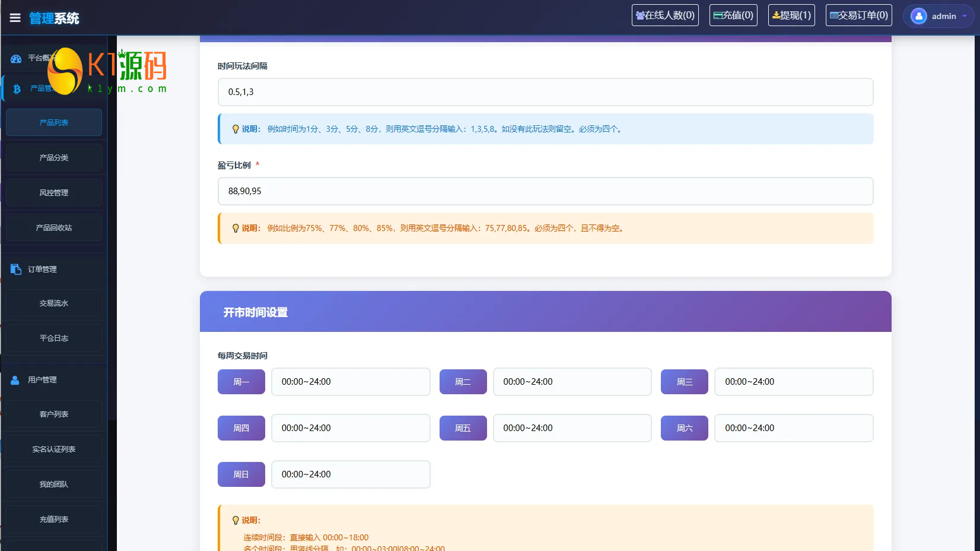Edit the 周日 trading time field

351,474
